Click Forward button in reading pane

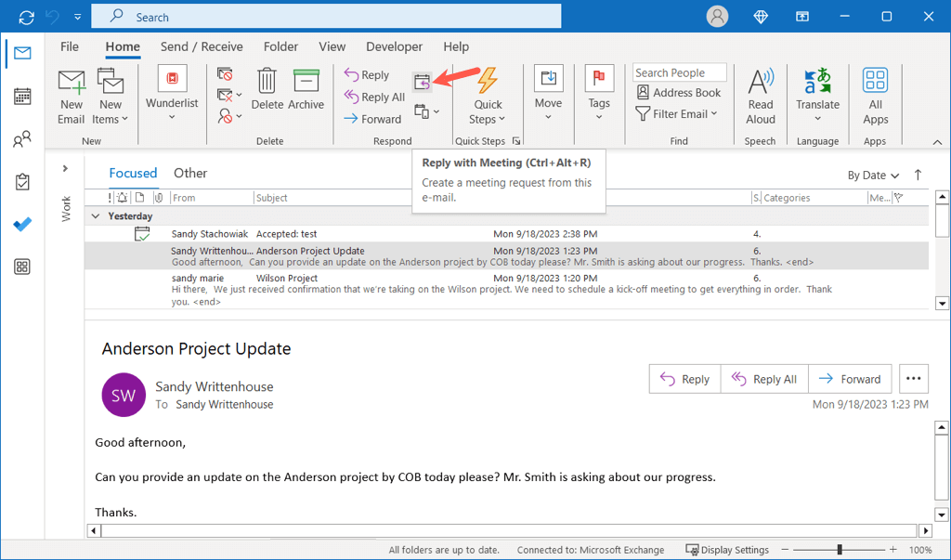[x=850, y=379]
